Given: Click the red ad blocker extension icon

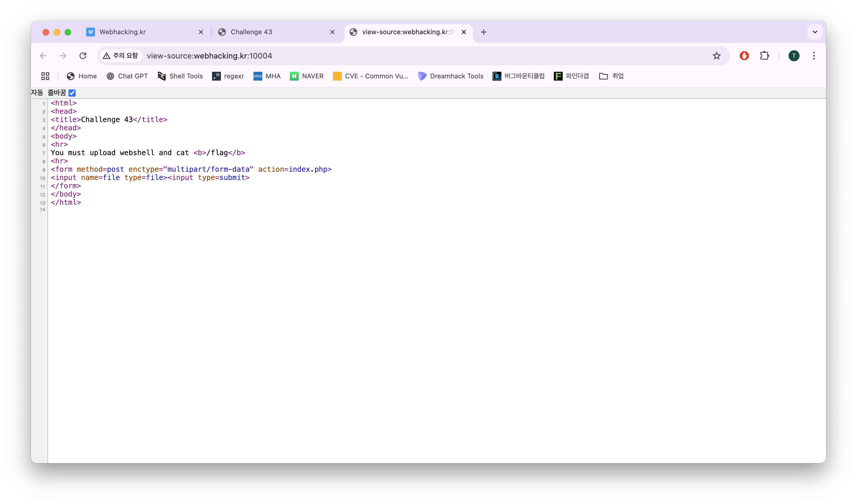Looking at the screenshot, I should coord(744,56).
